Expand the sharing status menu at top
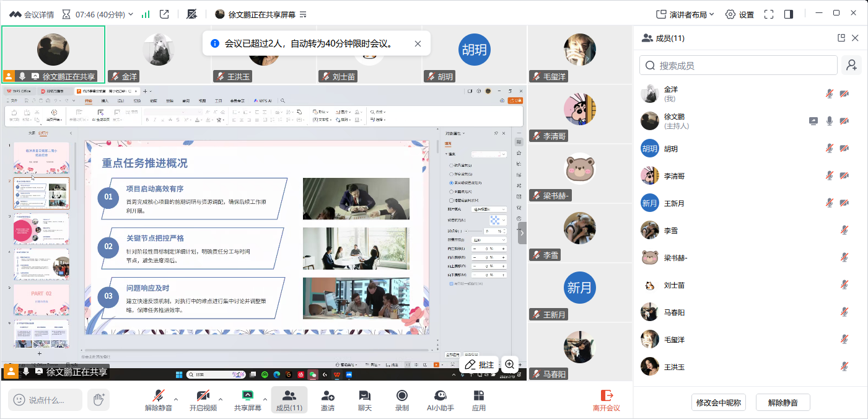Screen dimensions: 868x419 click(303, 14)
